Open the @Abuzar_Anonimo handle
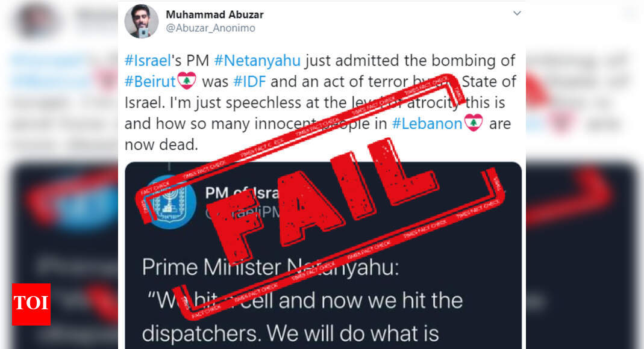 [210, 28]
